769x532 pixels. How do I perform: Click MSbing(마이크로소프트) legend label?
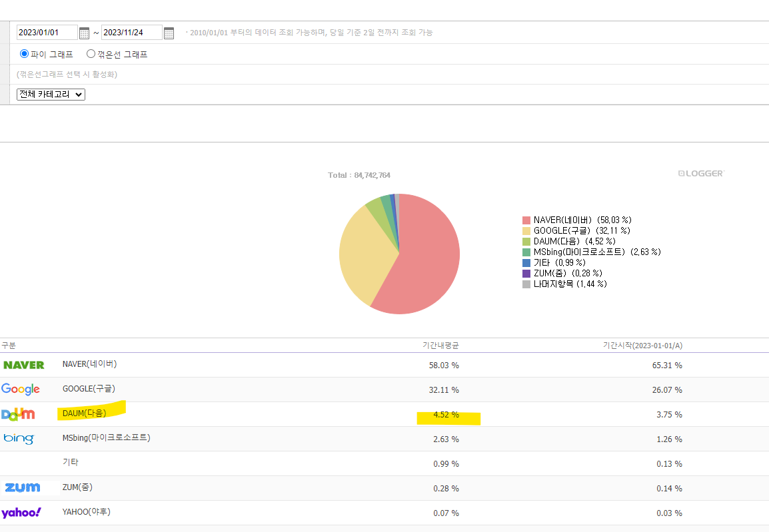597,252
